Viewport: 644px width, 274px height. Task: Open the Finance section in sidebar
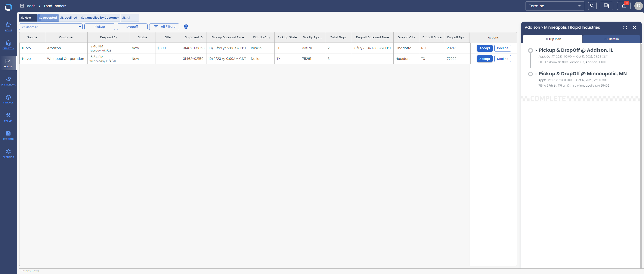coord(8,100)
